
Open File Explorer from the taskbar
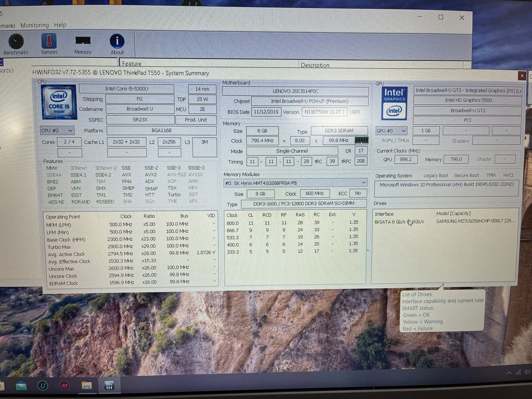point(86,386)
